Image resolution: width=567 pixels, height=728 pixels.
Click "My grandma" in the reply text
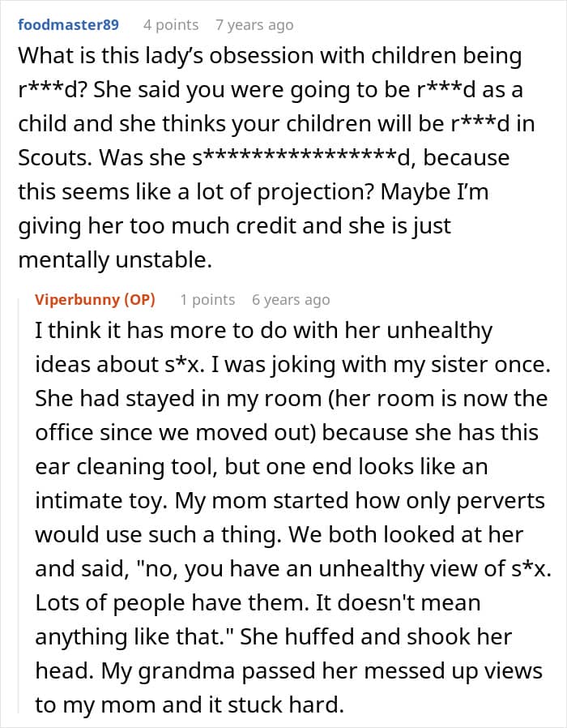pyautogui.click(x=168, y=671)
